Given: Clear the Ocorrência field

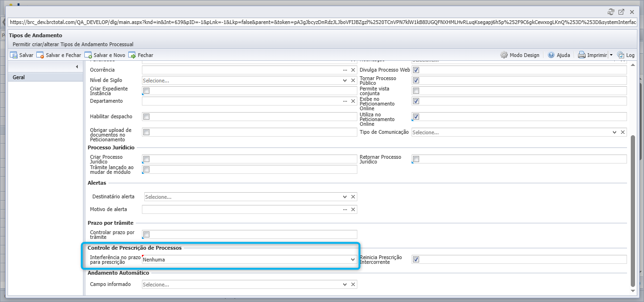Looking at the screenshot, I should coord(353,70).
